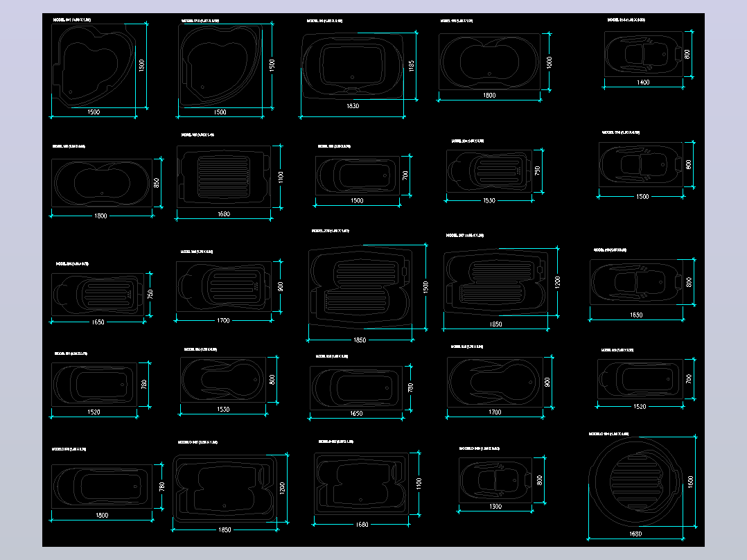The width and height of the screenshot is (747, 560).
Task: Click the 1500 x 700 bathtub drawing
Action: point(358,176)
